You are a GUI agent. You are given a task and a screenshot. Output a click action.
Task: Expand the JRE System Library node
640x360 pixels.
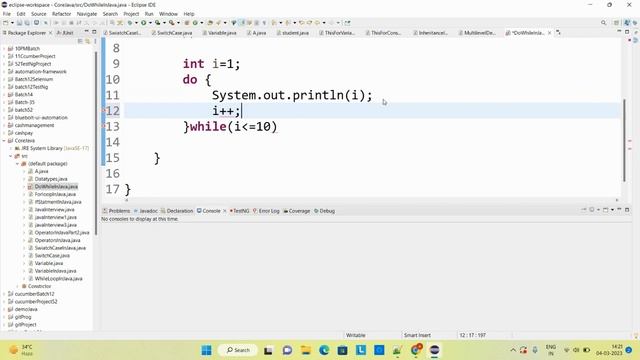tap(11, 148)
